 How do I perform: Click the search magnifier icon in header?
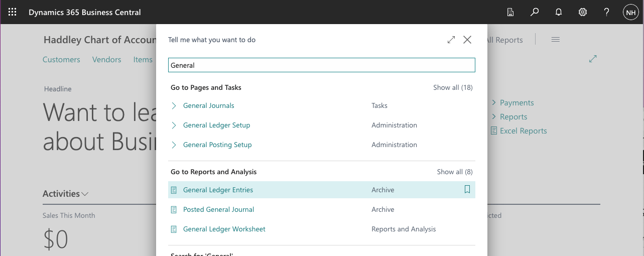[x=535, y=12]
